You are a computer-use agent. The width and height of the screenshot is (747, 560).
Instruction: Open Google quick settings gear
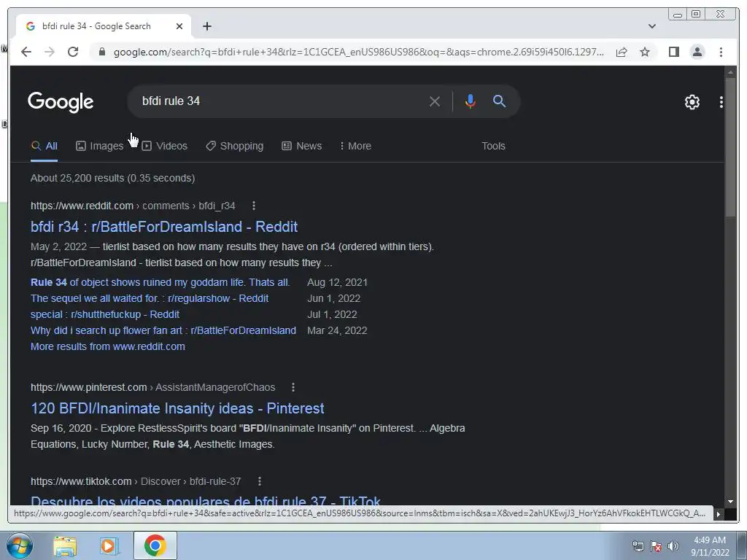(x=692, y=102)
